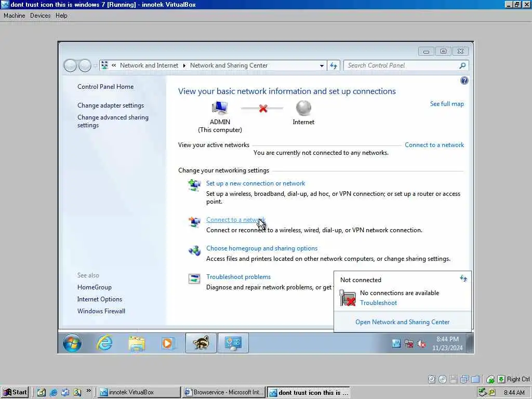The height and width of the screenshot is (399, 532).
Task: Click Connect to a network under networking settings
Action: coord(235,220)
